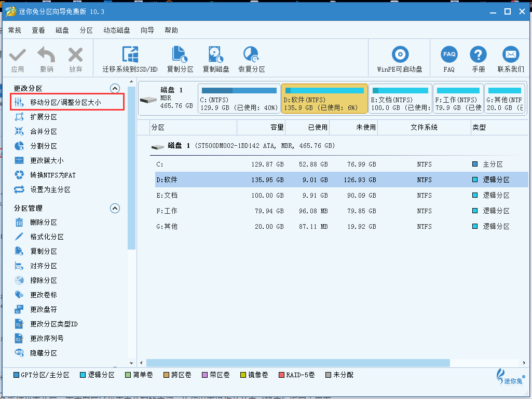Open the 磁盘 menu
This screenshot has width=532, height=399.
coord(62,30)
